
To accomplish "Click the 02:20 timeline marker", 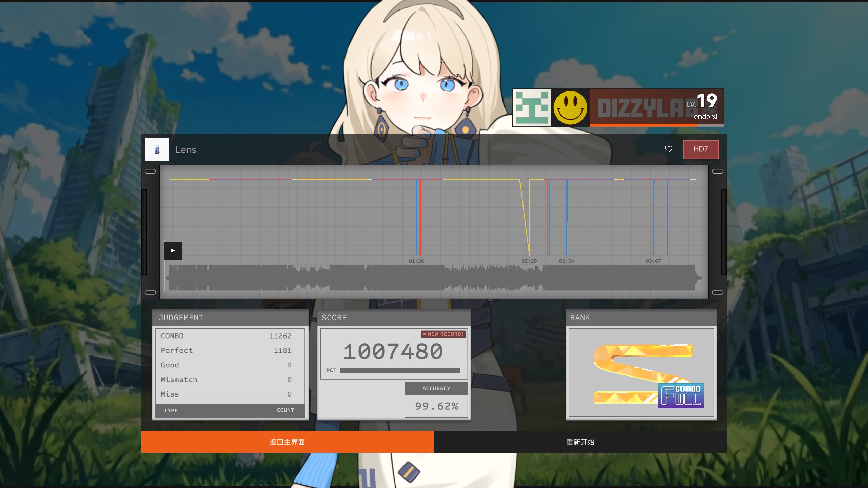I will pyautogui.click(x=529, y=261).
